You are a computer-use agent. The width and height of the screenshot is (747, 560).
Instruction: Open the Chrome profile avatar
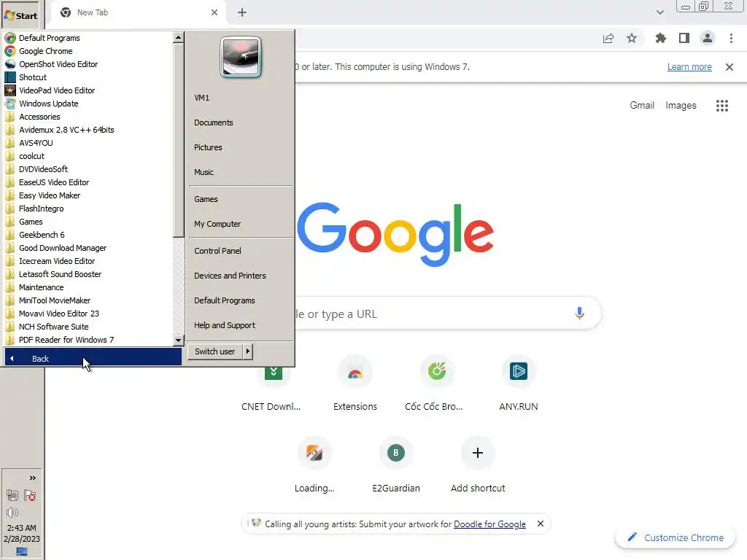(x=708, y=38)
